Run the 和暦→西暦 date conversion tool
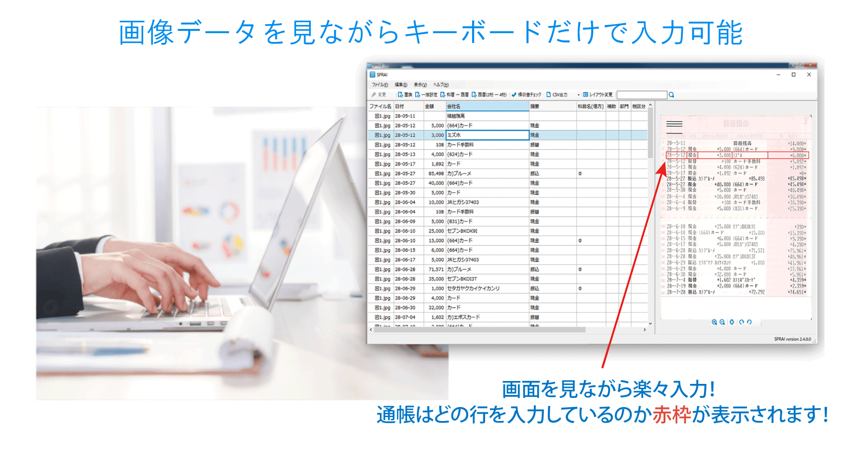Viewport: 868px width, 449px height. pyautogui.click(x=454, y=95)
